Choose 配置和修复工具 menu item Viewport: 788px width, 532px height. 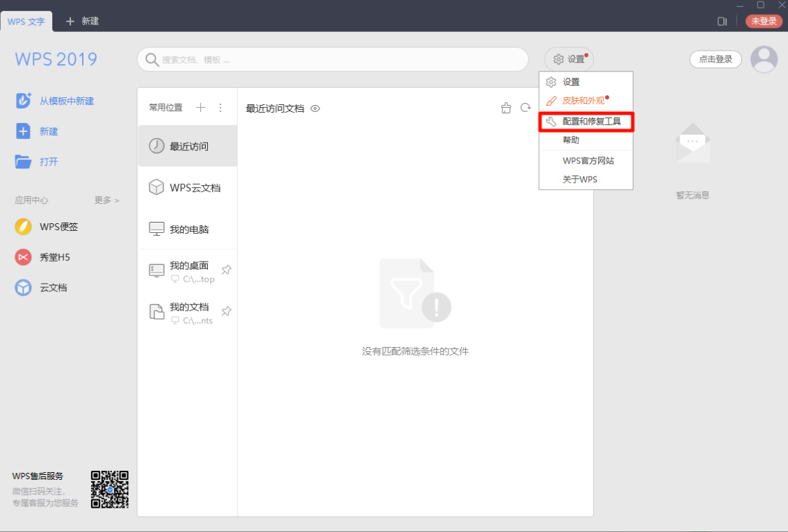(x=586, y=122)
